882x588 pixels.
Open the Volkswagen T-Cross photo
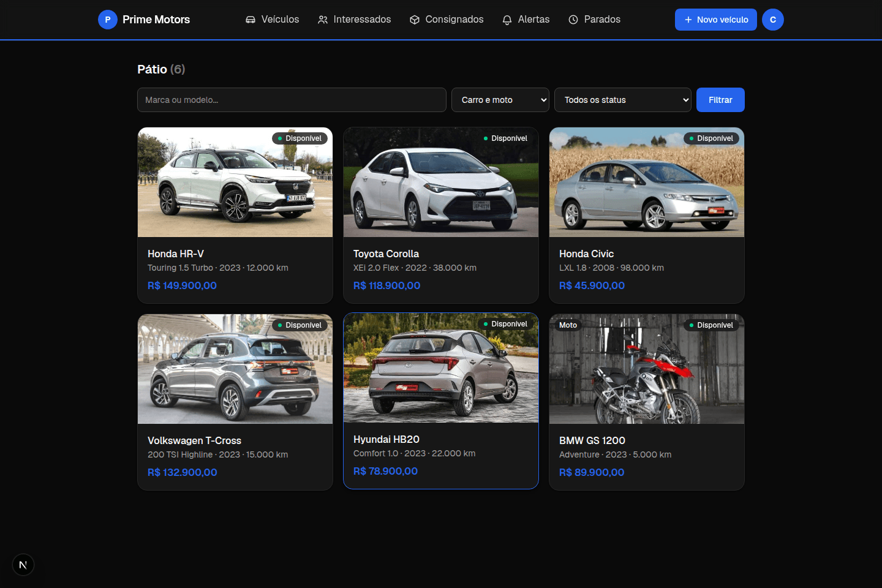(235, 369)
